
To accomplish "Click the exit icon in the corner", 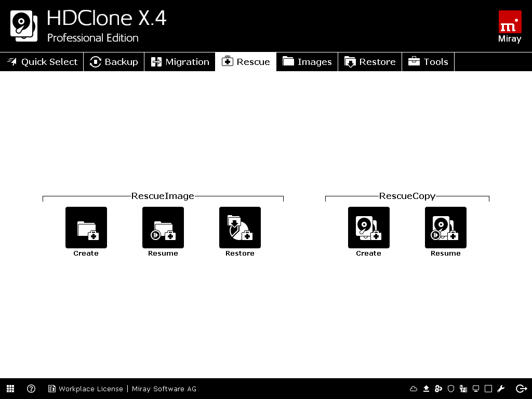I will tap(521, 389).
